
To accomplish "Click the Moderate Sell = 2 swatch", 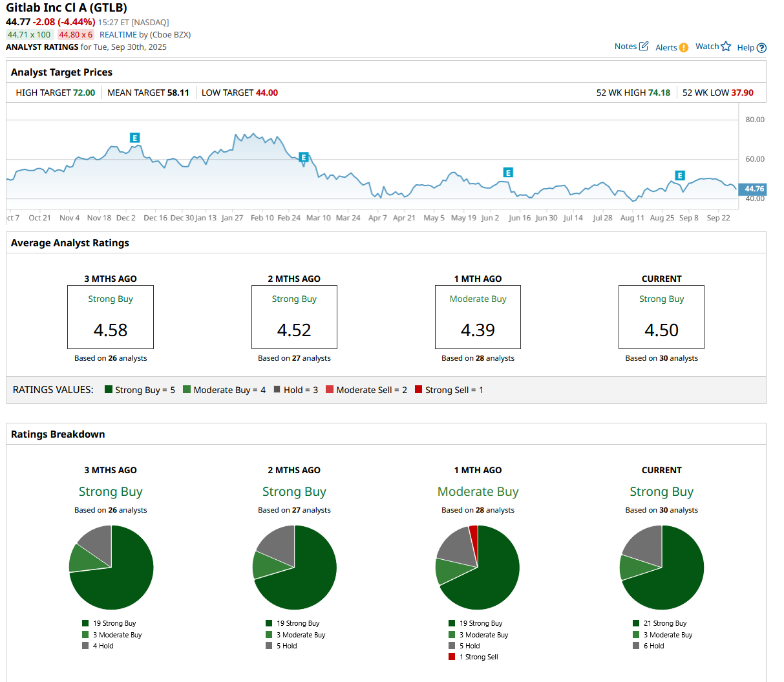I will (330, 389).
